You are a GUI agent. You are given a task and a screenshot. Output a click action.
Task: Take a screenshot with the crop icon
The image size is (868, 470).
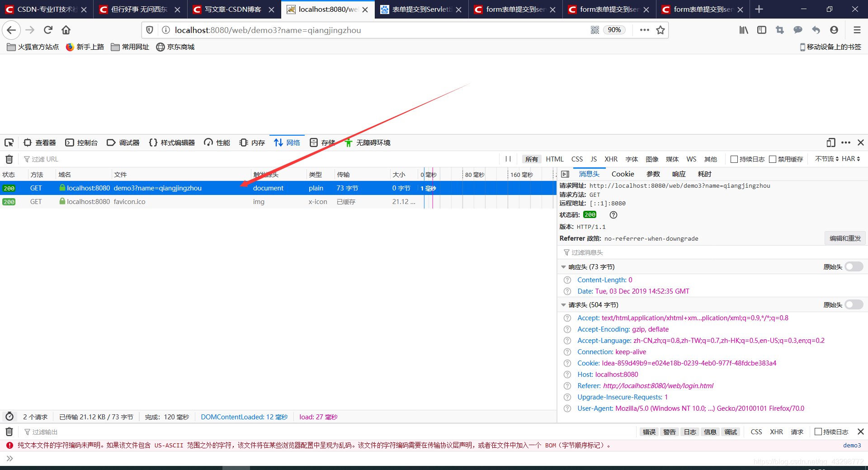780,30
